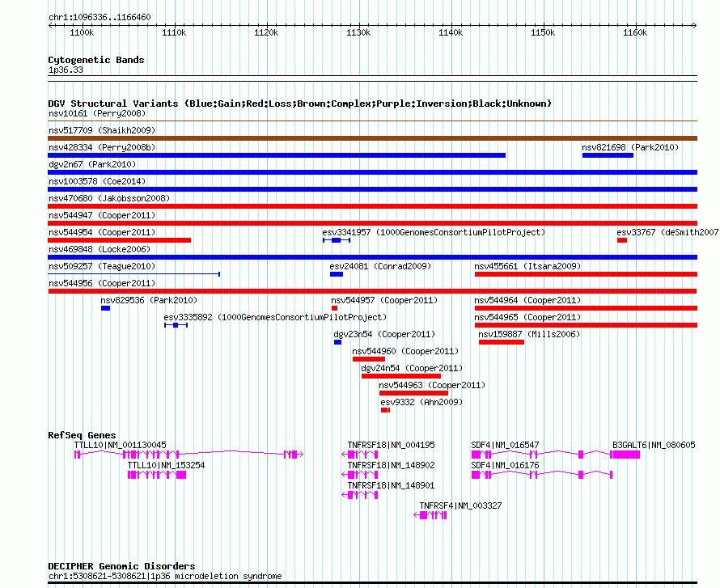Viewport: 720px width, 588px height.
Task: Open TTLL10|NM_001130045 gene label
Action: coord(121,445)
